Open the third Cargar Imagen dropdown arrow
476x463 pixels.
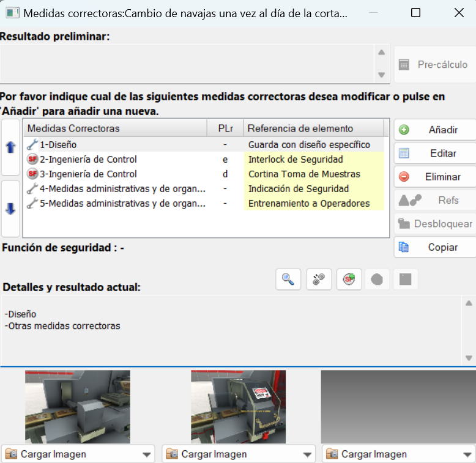point(467,454)
